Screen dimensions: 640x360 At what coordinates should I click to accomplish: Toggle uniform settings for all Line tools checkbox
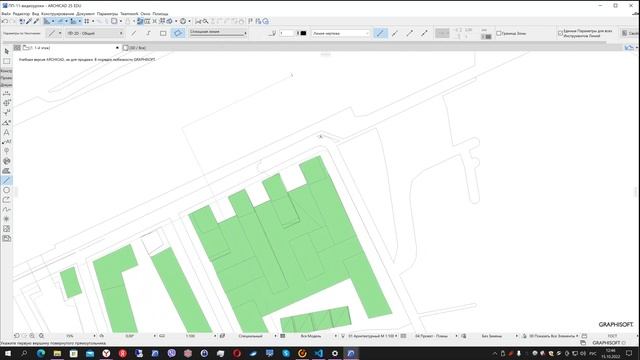pyautogui.click(x=560, y=33)
